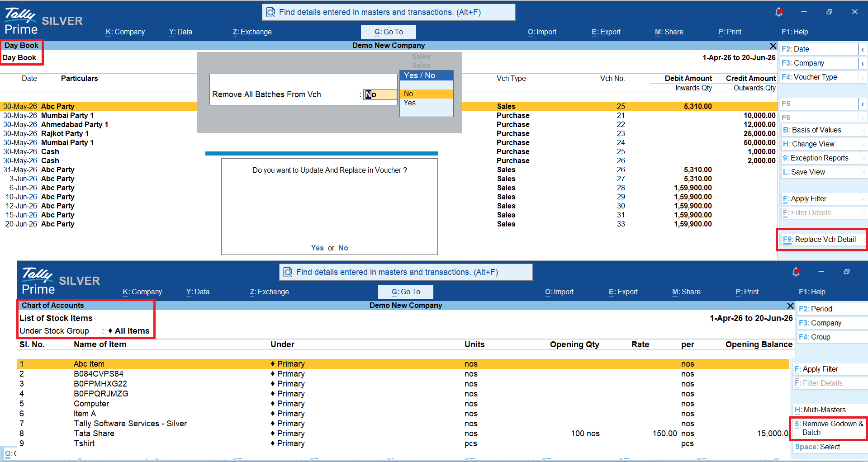Select the 'Ahmedabad Party 1' voucher row
Viewport: 868px width, 462px height.
coord(389,125)
